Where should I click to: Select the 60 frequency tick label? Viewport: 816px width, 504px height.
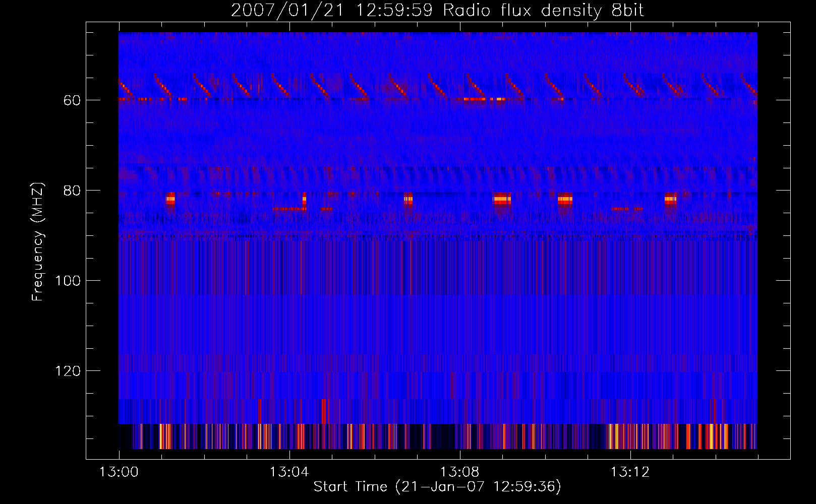tap(72, 101)
